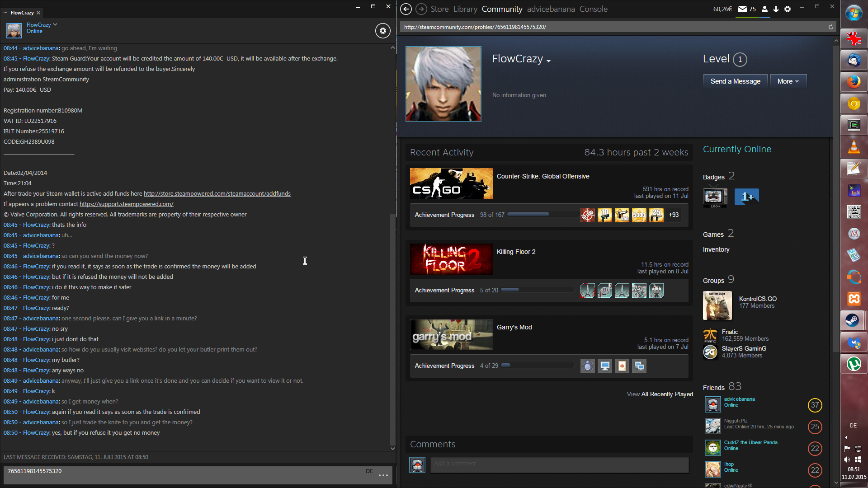Click the Steam icon in taskbar
The image size is (868, 488).
tap(853, 321)
